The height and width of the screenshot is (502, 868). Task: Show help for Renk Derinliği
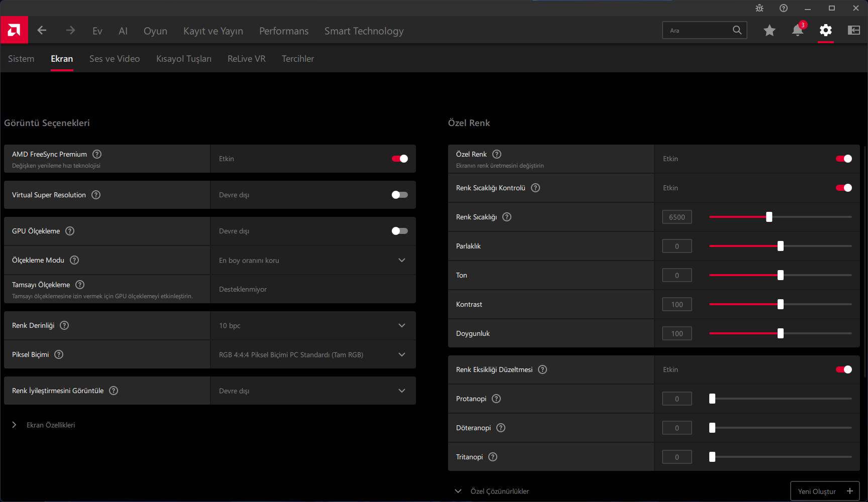click(x=64, y=325)
